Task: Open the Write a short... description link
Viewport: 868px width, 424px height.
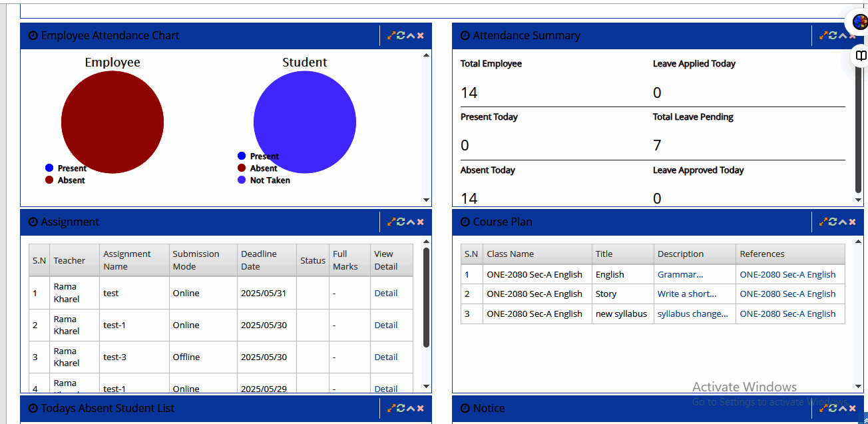Action: coord(687,294)
